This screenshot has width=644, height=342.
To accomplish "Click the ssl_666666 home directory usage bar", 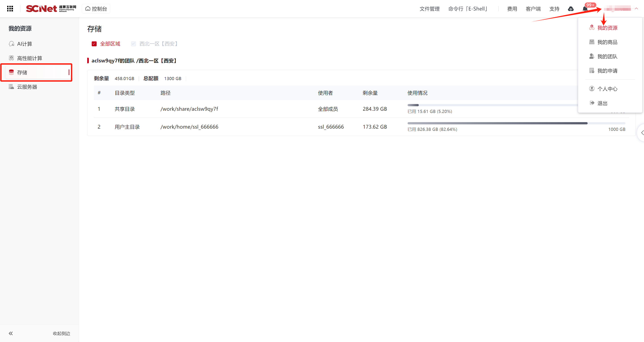I will [516, 123].
